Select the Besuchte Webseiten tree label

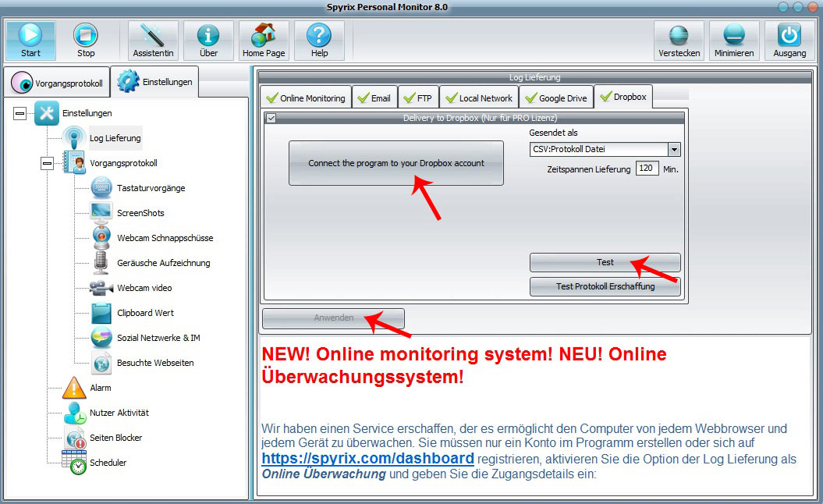click(155, 363)
